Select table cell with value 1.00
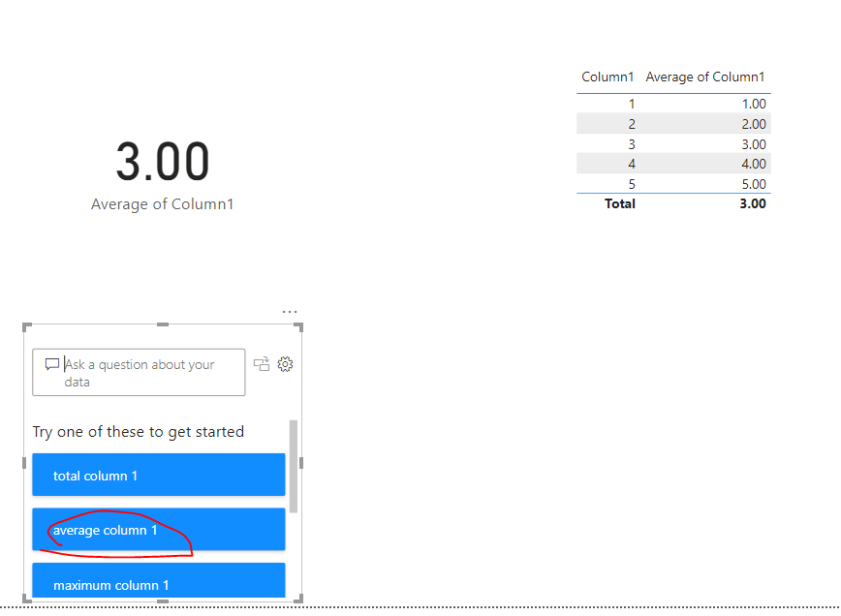Screen dimensions: 841x616 [754, 104]
